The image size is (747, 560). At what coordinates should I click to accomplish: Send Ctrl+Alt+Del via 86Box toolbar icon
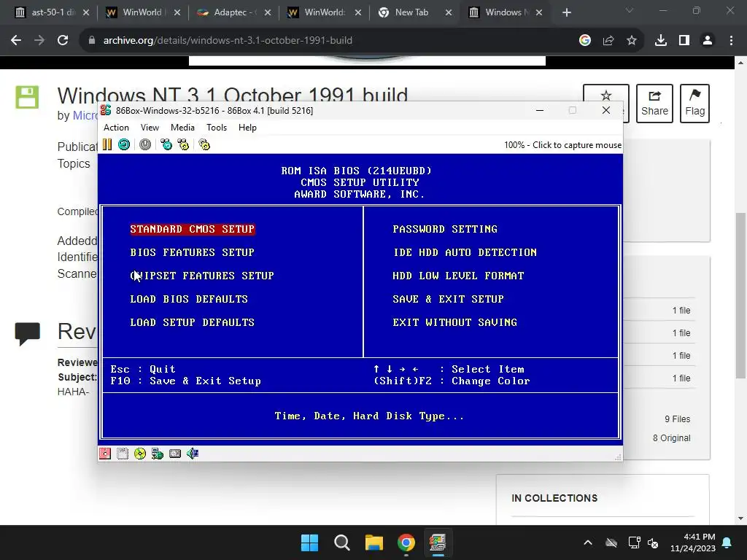click(x=166, y=144)
